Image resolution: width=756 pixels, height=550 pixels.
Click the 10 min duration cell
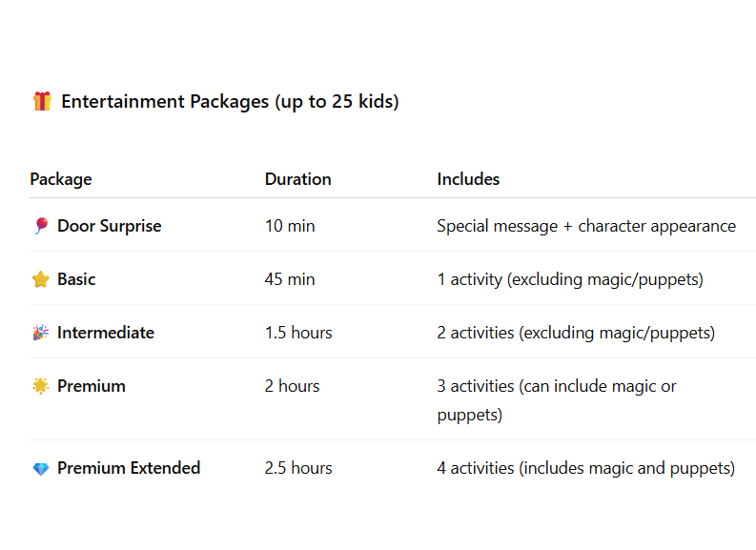pos(290,226)
